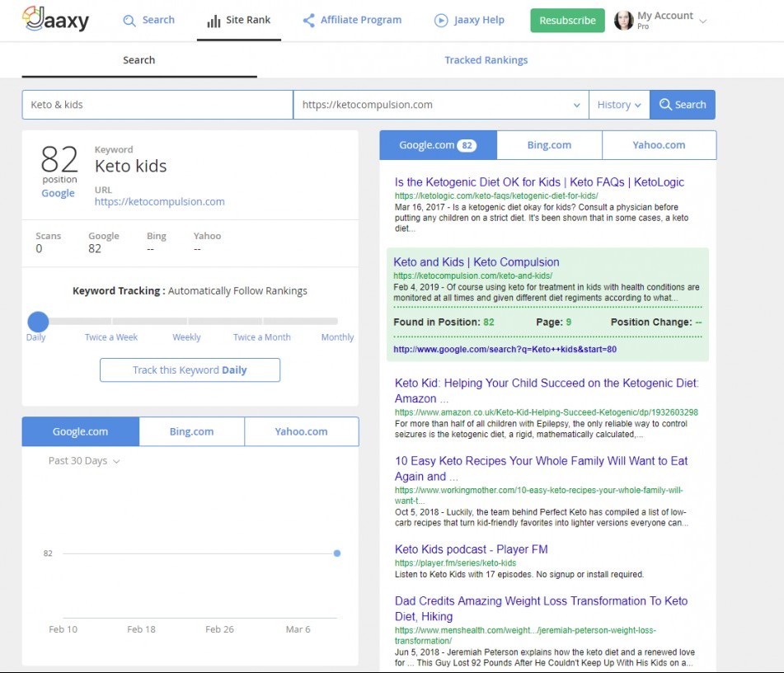Click the Affiliate Program share icon

[x=309, y=21]
